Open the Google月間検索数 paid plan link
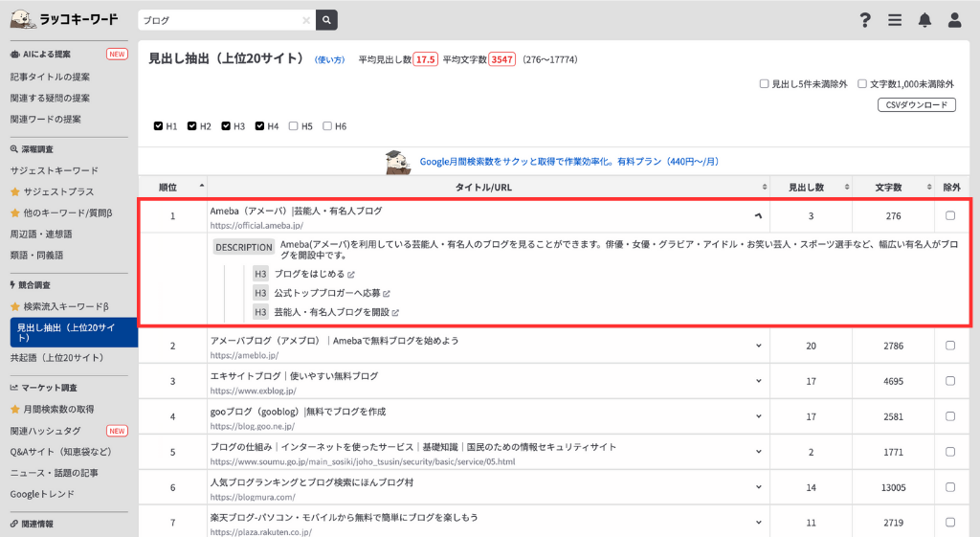 pyautogui.click(x=568, y=162)
